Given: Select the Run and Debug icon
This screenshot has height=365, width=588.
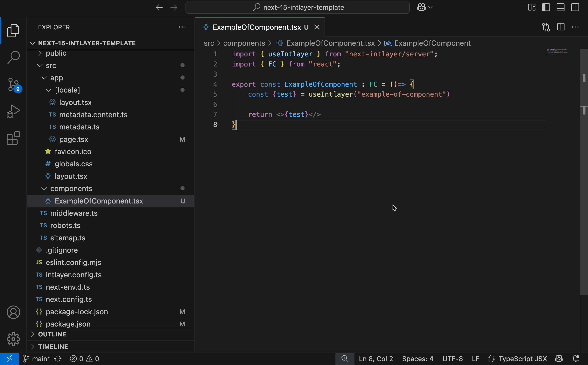Looking at the screenshot, I should 13,111.
